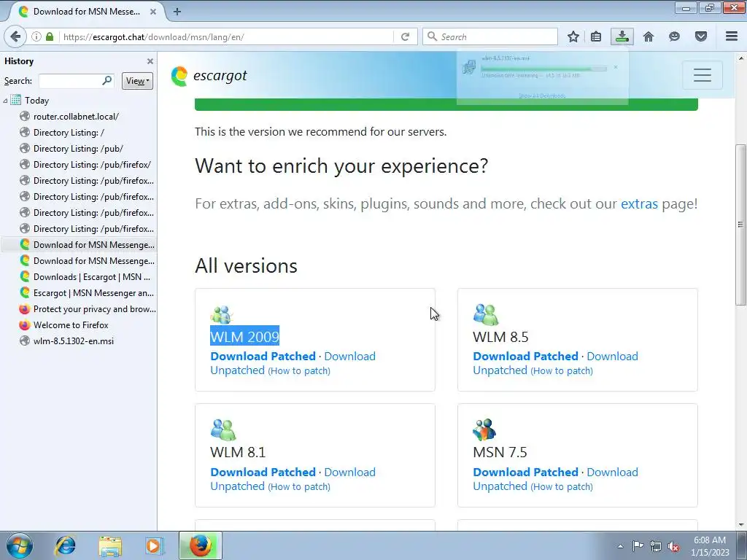Image resolution: width=747 pixels, height=560 pixels.
Task: Open a new tab with plus button
Action: (177, 12)
